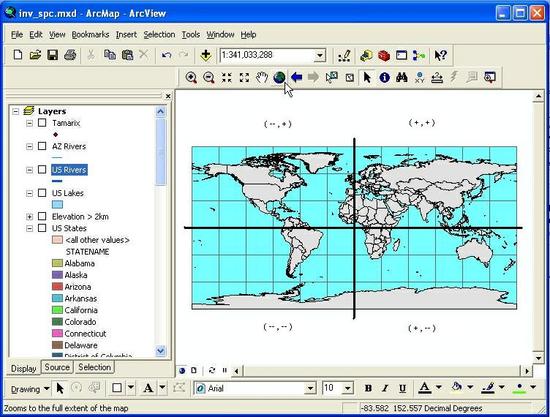
Task: Switch to Layout View button
Action: (194, 370)
